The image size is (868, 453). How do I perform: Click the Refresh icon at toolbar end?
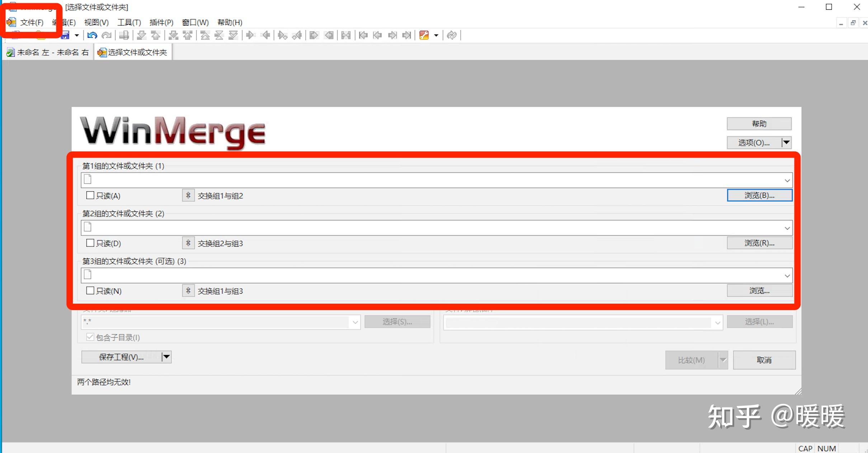452,35
